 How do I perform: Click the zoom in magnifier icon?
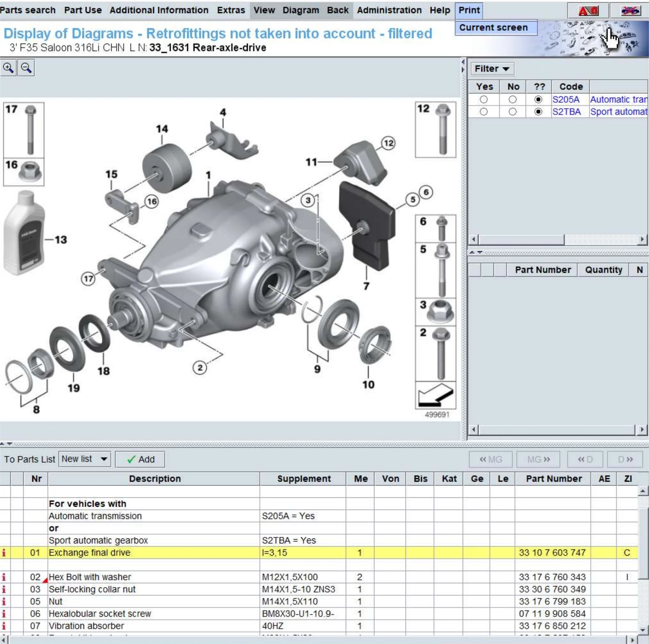(8, 68)
